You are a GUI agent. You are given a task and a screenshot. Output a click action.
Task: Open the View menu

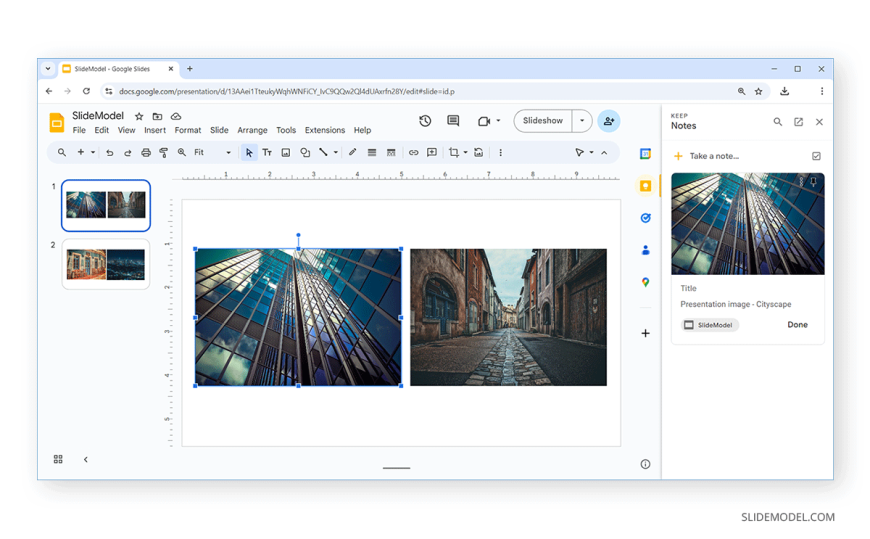click(127, 130)
